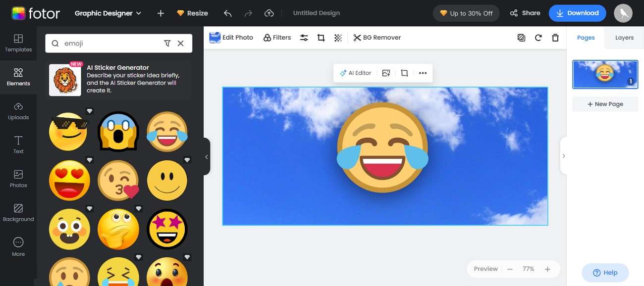Click the crop icon in floating toolbar

[x=404, y=73]
